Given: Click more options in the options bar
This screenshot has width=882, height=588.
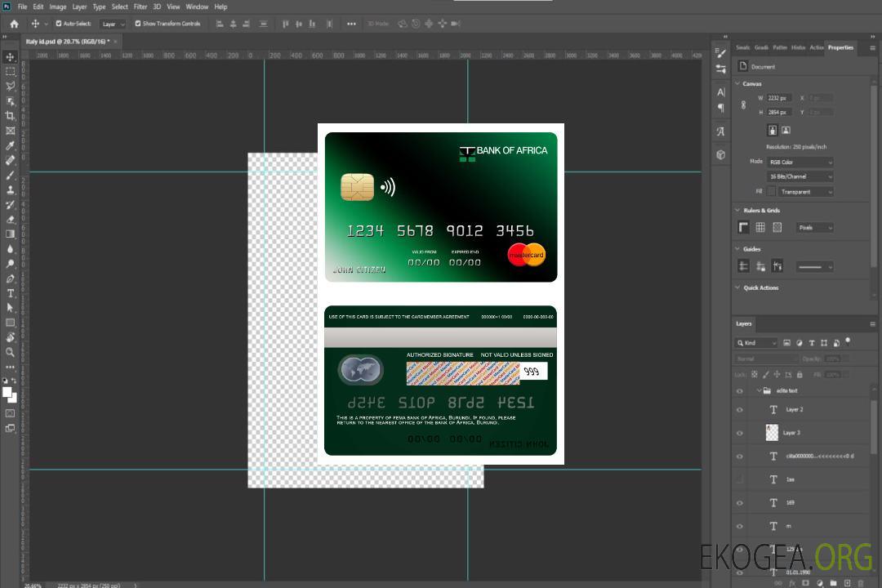Looking at the screenshot, I should pyautogui.click(x=351, y=24).
